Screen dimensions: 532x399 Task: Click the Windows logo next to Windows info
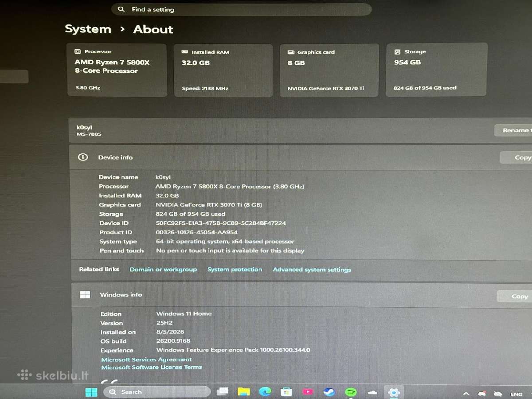(85, 295)
